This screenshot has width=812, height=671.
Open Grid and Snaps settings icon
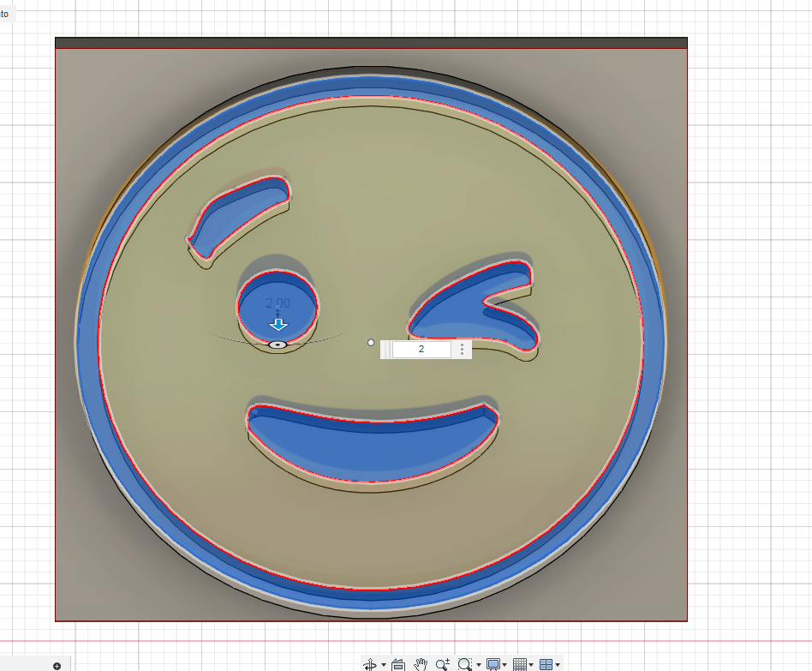point(519,664)
